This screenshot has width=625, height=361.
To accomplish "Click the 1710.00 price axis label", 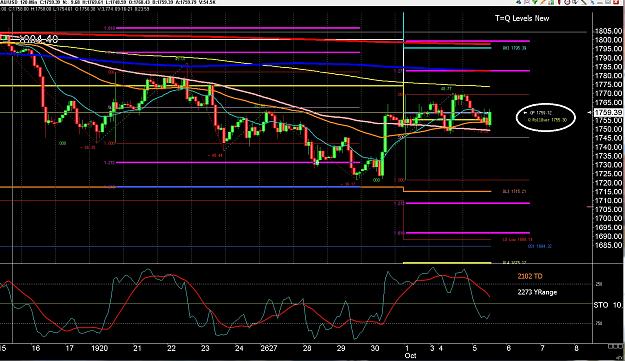I will coord(608,200).
